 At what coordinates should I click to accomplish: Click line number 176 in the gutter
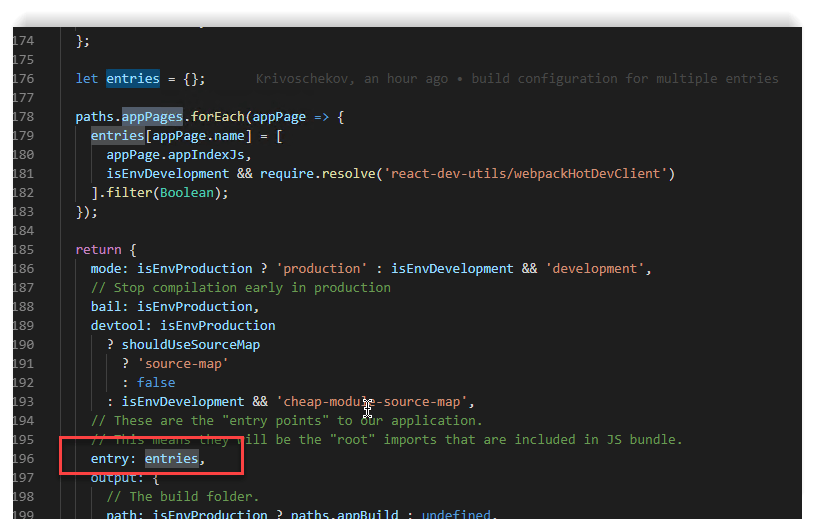22,79
